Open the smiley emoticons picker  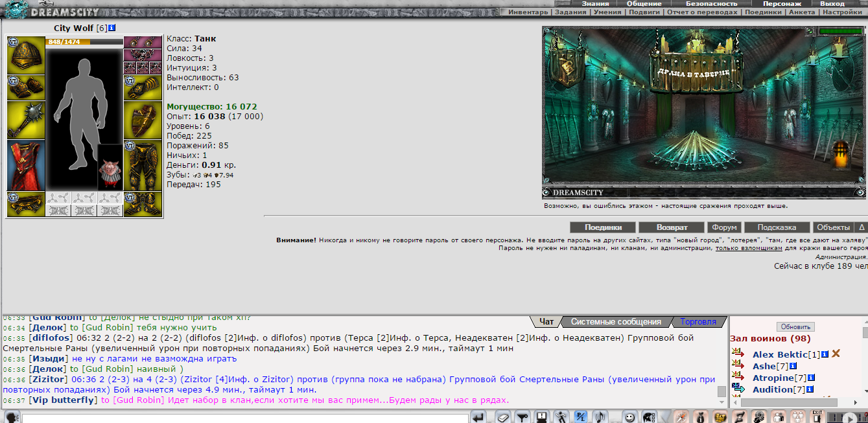[629, 417]
